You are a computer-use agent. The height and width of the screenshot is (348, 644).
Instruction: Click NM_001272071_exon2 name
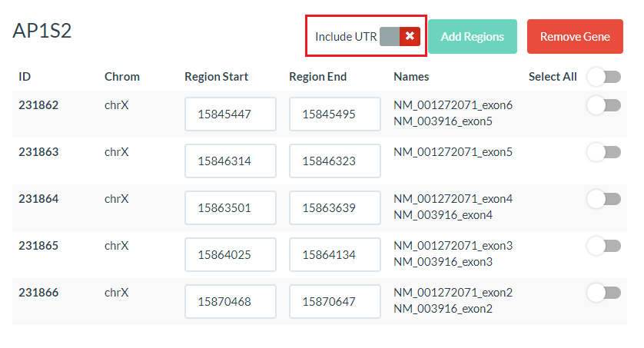tap(453, 293)
